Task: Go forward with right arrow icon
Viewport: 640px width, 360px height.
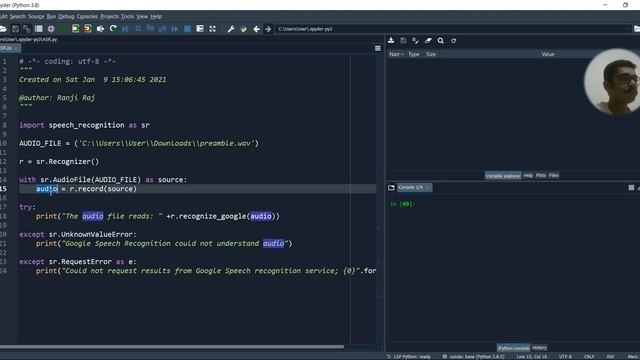Action: [268, 29]
